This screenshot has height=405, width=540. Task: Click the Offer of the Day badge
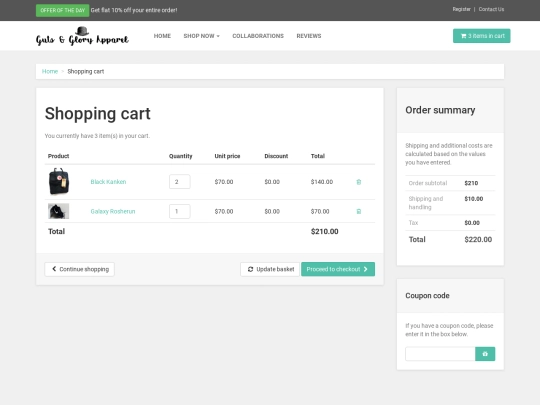[62, 10]
